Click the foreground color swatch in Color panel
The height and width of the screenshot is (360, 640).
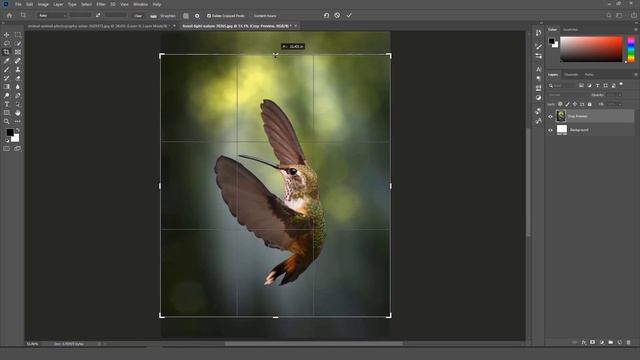[x=551, y=41]
